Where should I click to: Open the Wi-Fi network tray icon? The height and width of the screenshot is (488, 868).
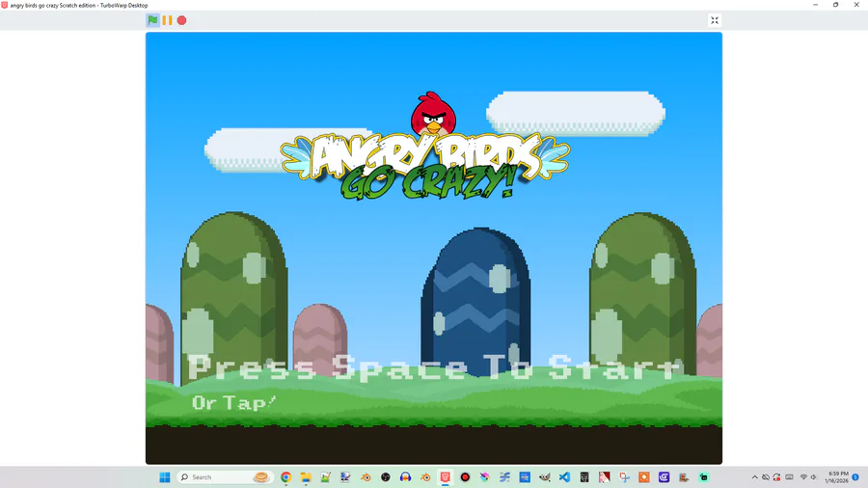(803, 477)
